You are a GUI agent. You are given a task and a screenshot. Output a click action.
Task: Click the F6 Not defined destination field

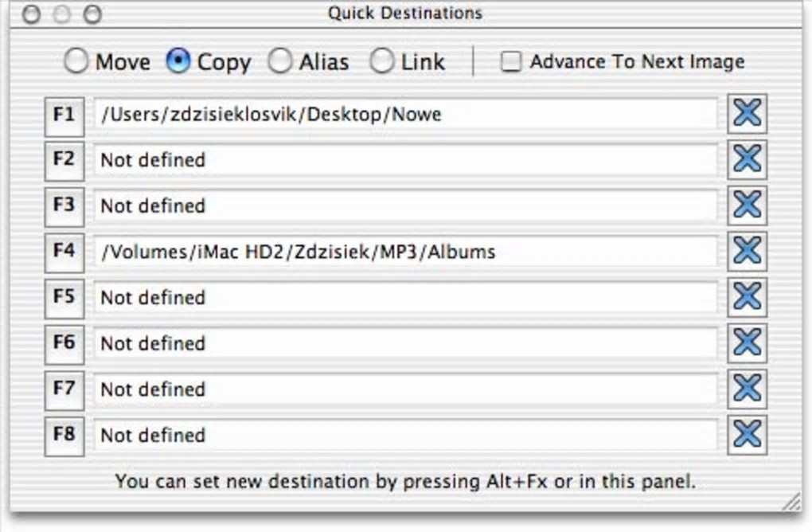pyautogui.click(x=406, y=343)
